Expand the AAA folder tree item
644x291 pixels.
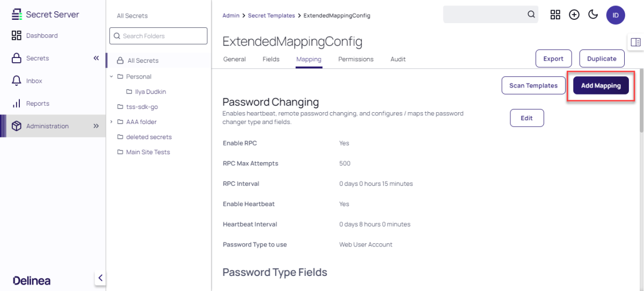(112, 122)
